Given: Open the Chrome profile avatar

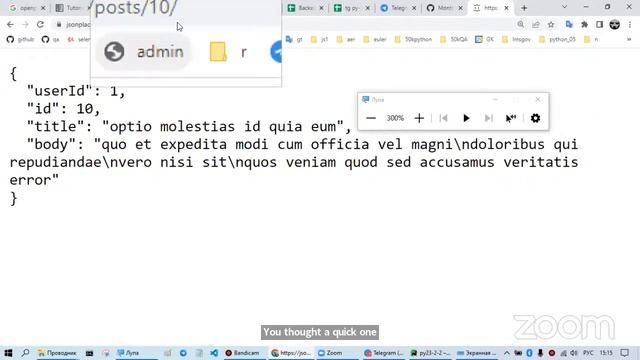Looking at the screenshot, I should point(615,24).
